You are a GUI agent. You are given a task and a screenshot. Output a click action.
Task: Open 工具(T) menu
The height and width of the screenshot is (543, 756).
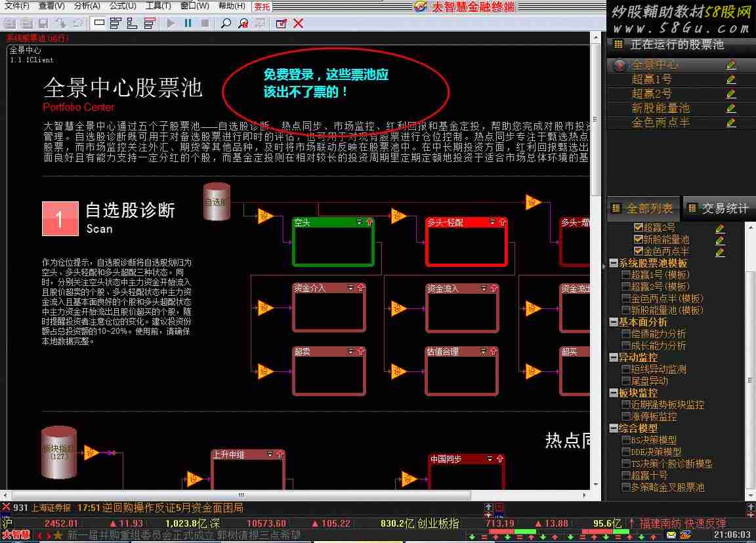[158, 6]
